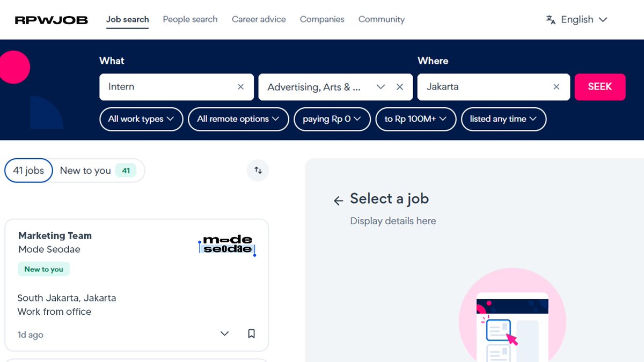Click the 1d ago posting time
The width and height of the screenshot is (644, 362).
coord(30,335)
